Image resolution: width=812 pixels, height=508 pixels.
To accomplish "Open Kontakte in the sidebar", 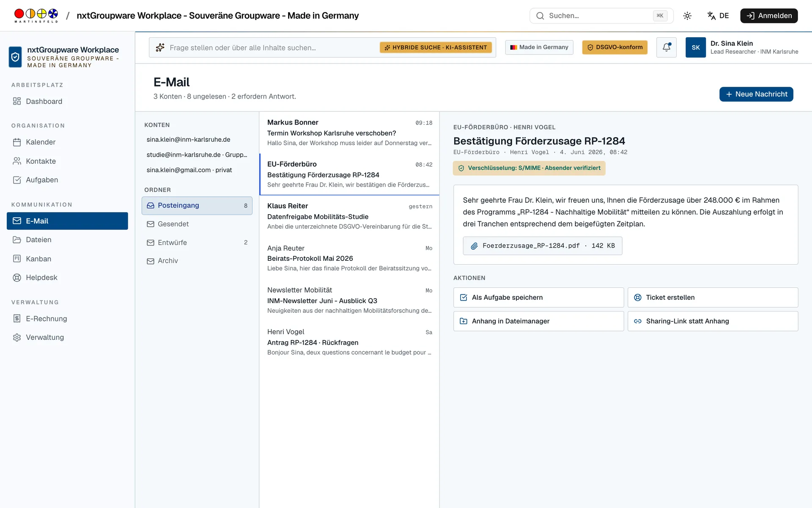I will pos(67,161).
